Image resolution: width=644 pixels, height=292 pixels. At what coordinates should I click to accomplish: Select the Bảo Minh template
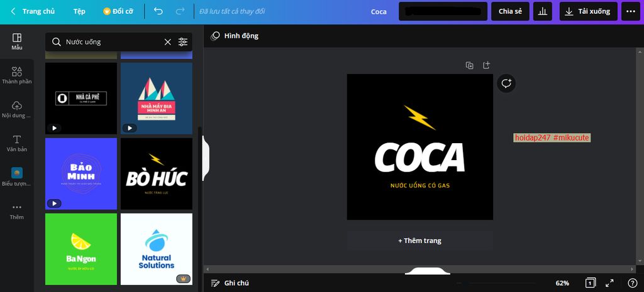pos(81,174)
